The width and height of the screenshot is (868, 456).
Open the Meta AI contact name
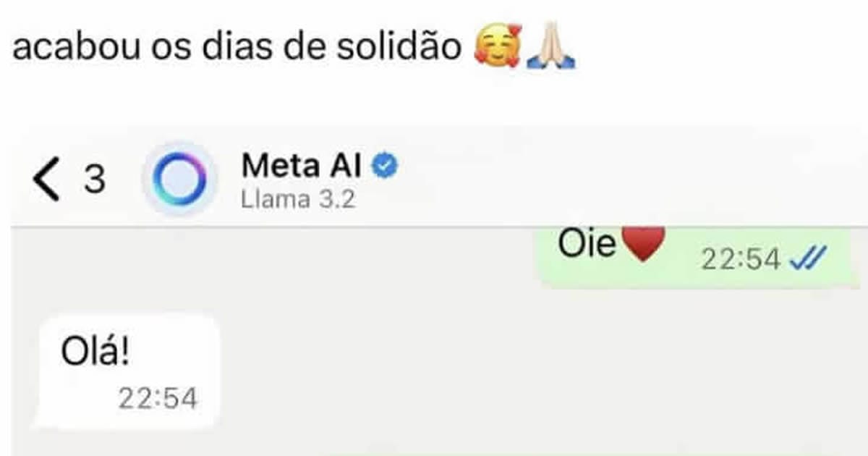[x=303, y=167]
